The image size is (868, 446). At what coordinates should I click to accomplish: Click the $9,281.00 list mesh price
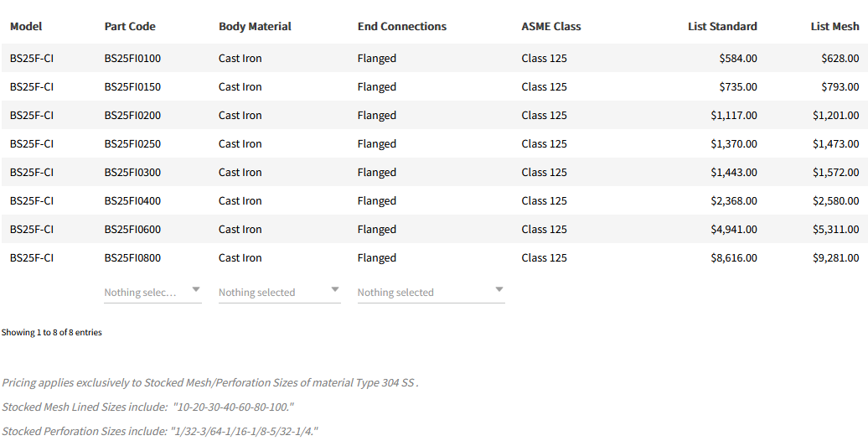(835, 258)
